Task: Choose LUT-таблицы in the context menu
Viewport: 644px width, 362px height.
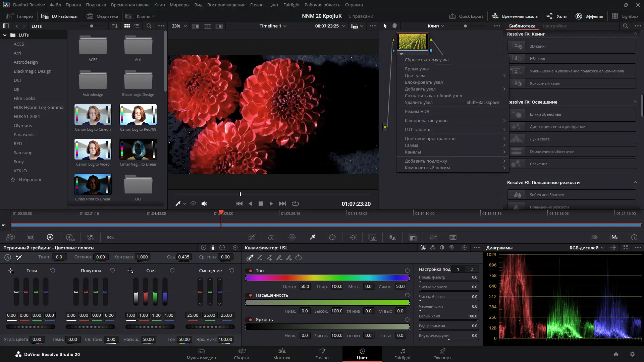Action: point(419,129)
